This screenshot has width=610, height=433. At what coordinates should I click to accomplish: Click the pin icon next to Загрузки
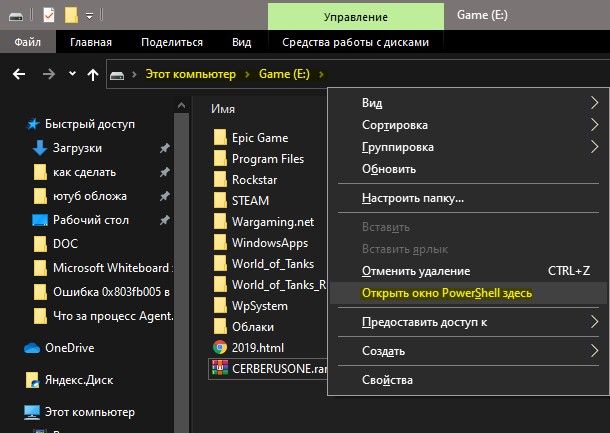165,148
